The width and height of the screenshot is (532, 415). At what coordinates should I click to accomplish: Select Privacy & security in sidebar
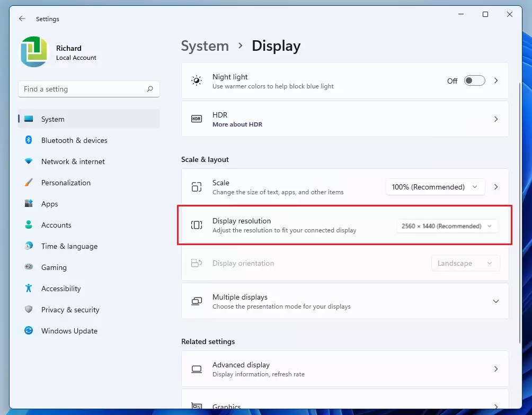coord(70,310)
